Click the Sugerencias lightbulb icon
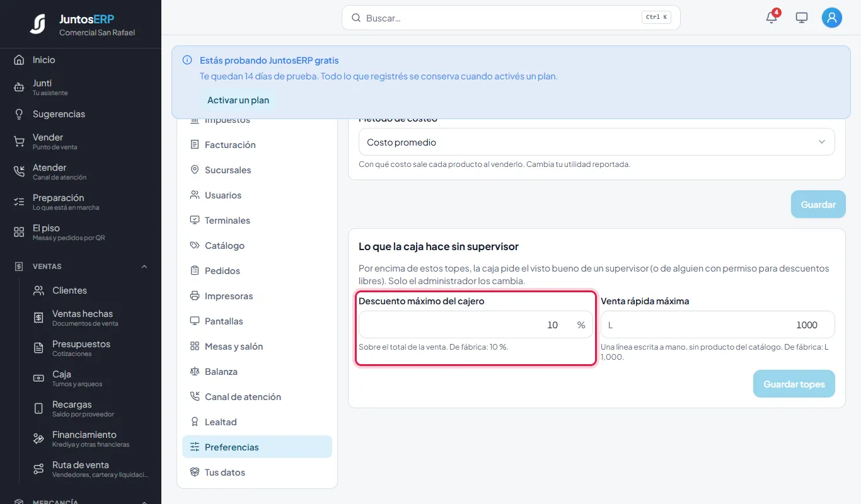Screen dimensions: 861x504 (x=19, y=114)
